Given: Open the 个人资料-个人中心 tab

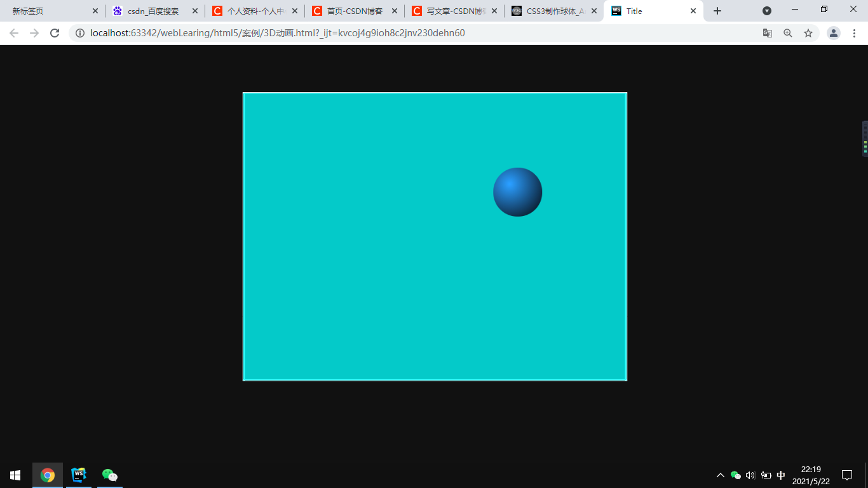Looking at the screenshot, I should [254, 11].
